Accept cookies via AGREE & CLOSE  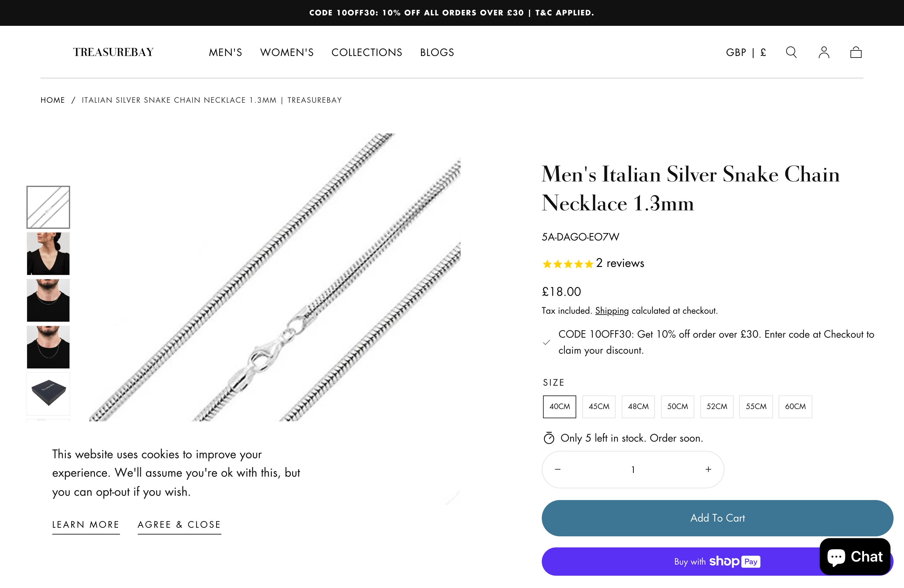coord(179,525)
